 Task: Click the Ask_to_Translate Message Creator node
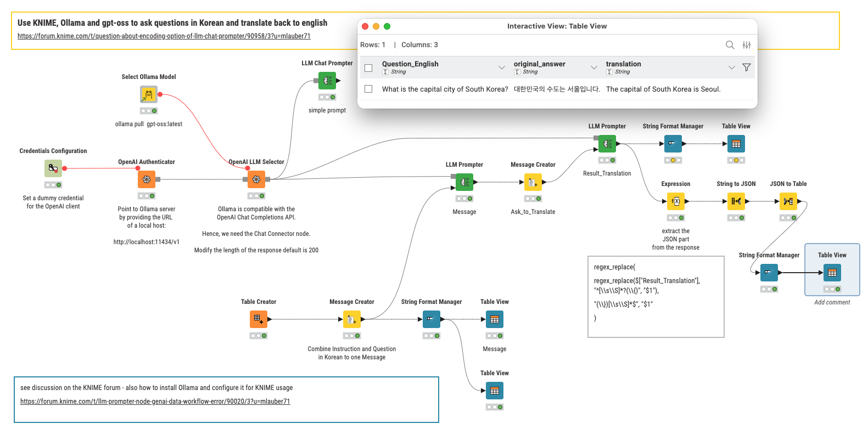tap(533, 182)
